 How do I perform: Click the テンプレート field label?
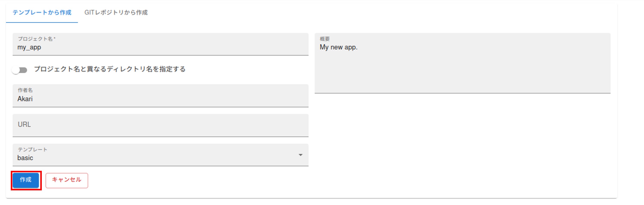coord(32,150)
